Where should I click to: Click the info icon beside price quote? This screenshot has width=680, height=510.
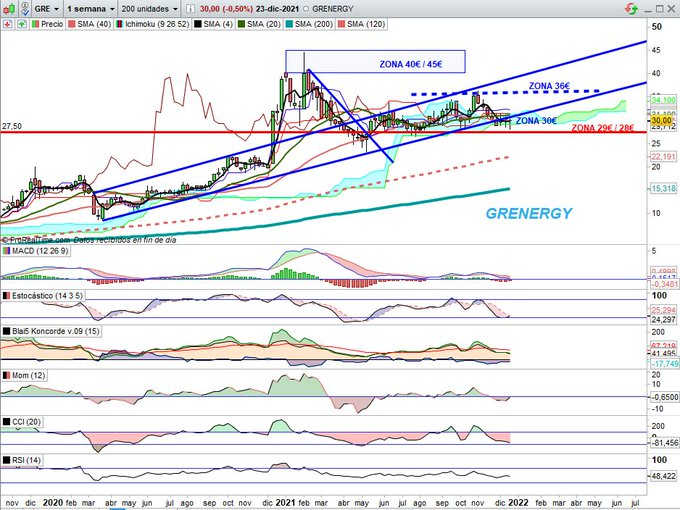pyautogui.click(x=190, y=8)
